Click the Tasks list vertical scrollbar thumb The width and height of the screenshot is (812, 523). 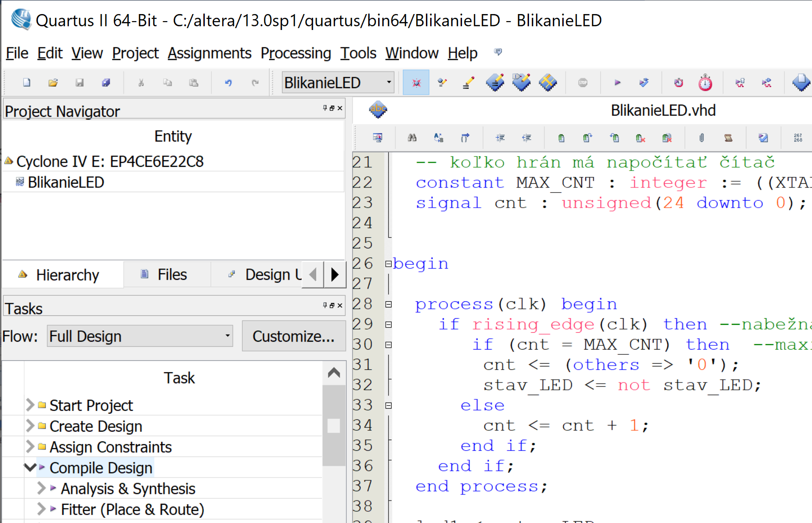point(334,425)
